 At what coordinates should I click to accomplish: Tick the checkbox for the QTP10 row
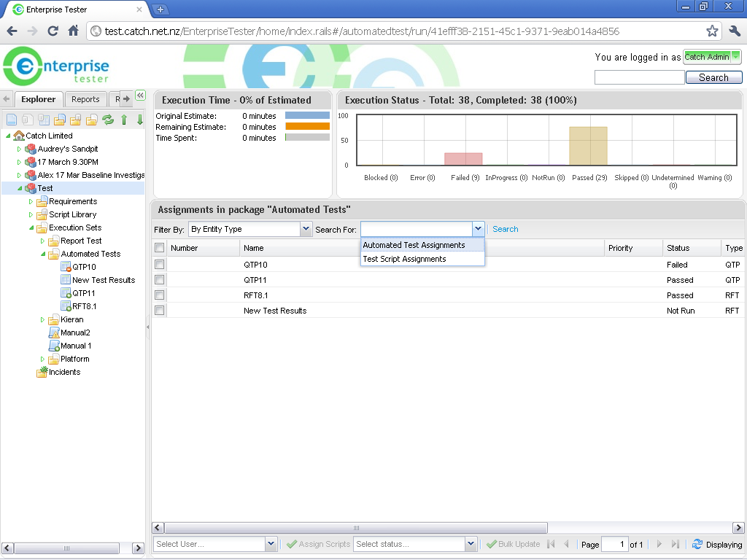coord(159,265)
